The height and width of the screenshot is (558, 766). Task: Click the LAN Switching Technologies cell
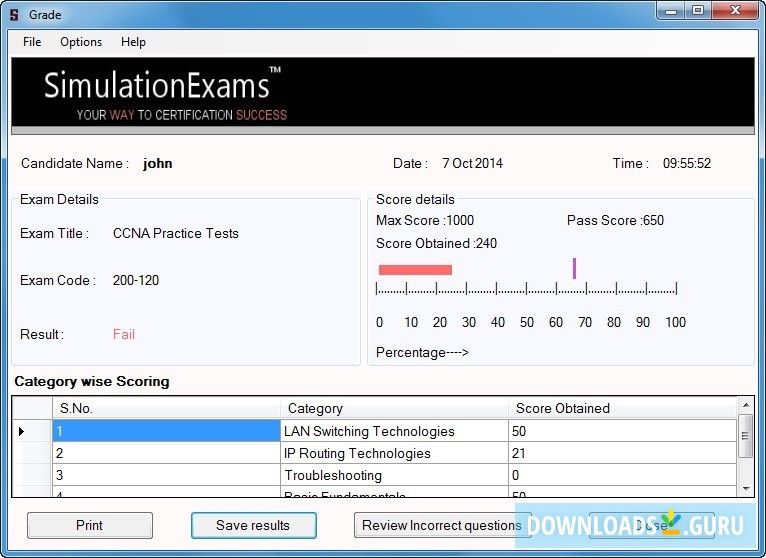click(x=394, y=431)
